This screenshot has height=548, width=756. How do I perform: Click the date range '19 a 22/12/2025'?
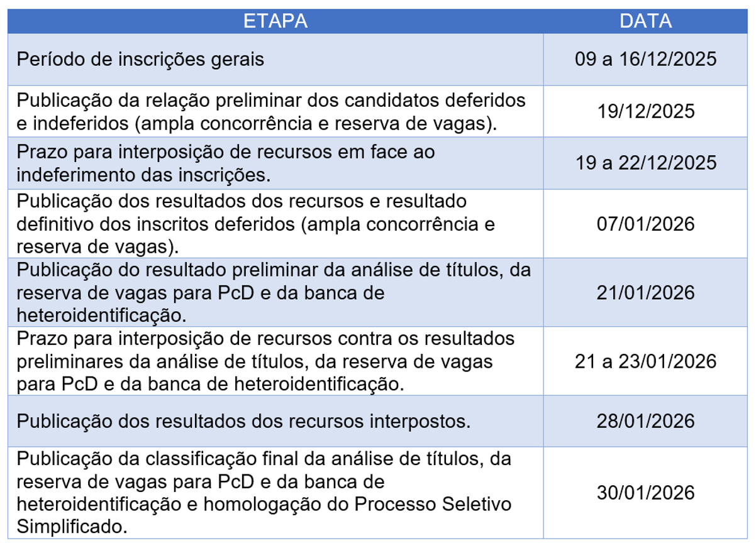[x=645, y=163]
